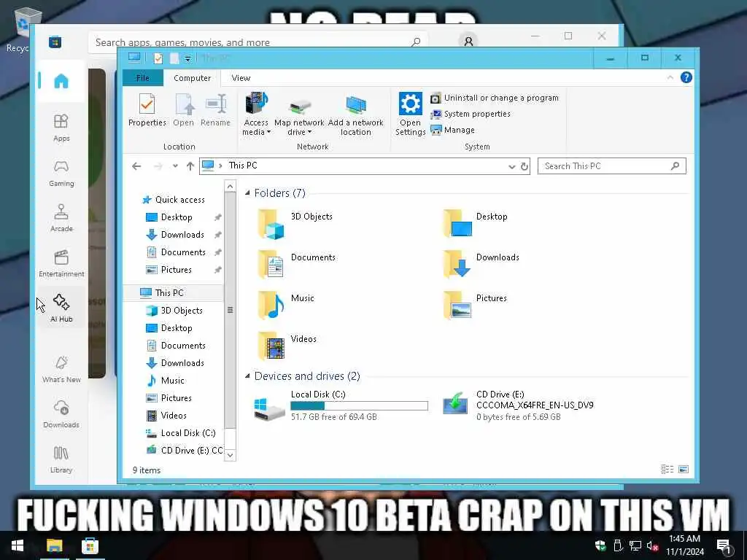Open the Properties ribbon button
The height and width of the screenshot is (560, 747).
(x=147, y=111)
